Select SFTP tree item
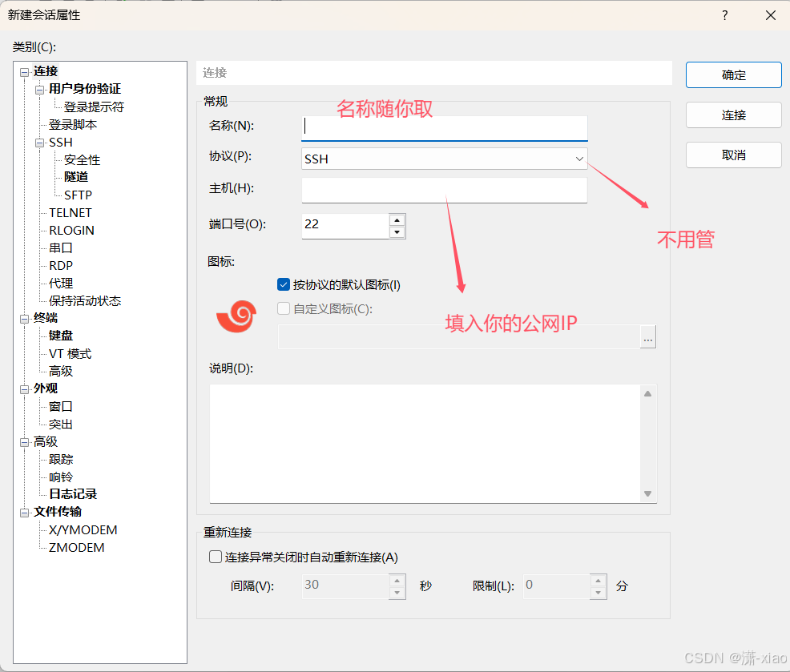Screen dimensions: 790x672 click(78, 195)
